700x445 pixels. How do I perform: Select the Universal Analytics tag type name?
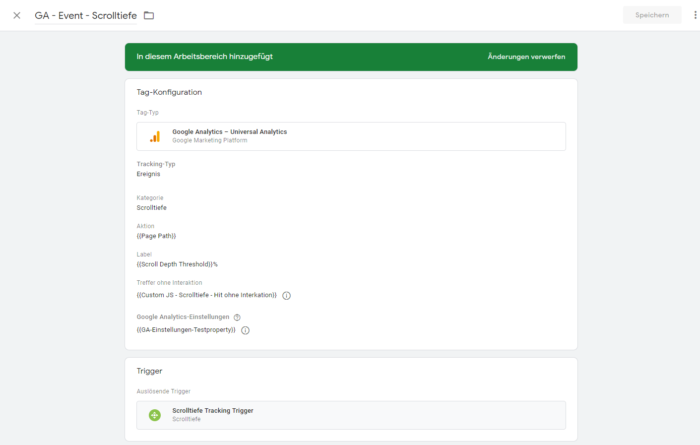pyautogui.click(x=229, y=131)
